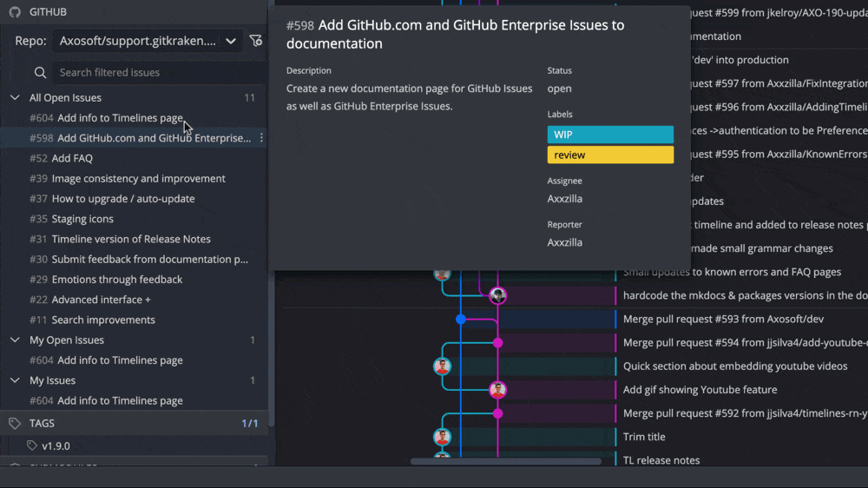Select avatar on Quick section youtube commit
This screenshot has width=868, height=488.
point(442,366)
